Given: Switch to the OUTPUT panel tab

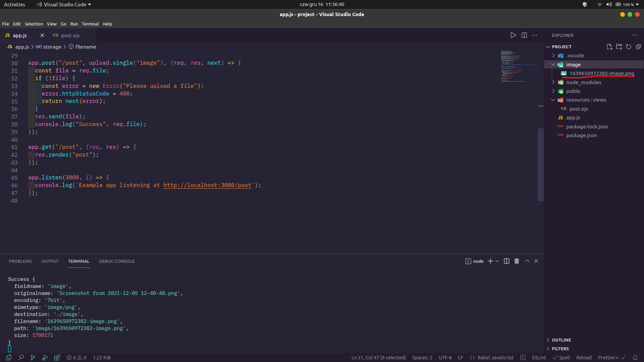Looking at the screenshot, I should pos(50,261).
